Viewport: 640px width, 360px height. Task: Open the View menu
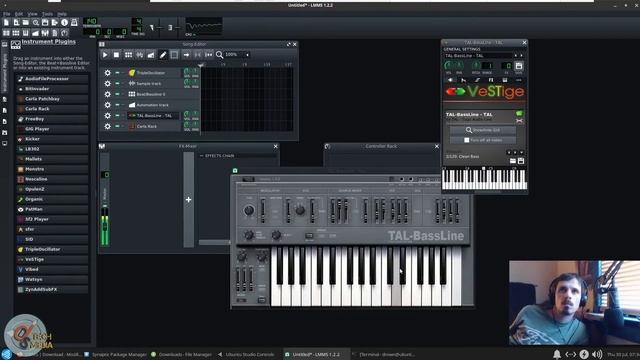pos(32,14)
